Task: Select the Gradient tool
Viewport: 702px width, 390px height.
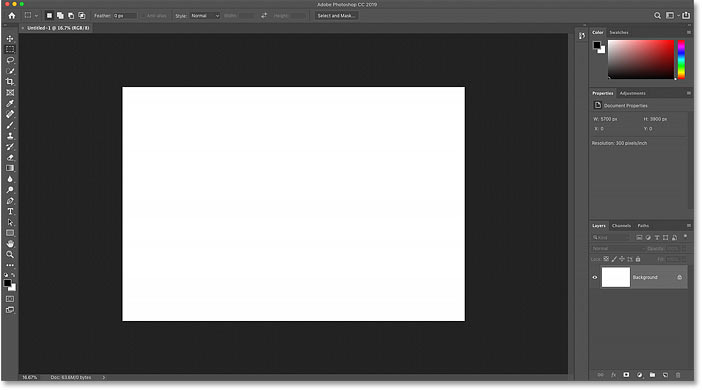Action: point(10,168)
